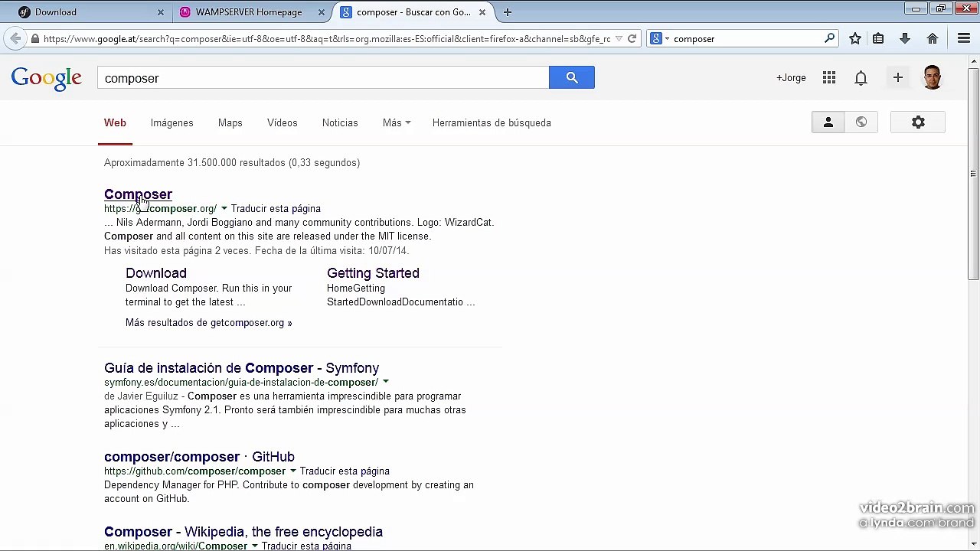Open Google notifications bell
Viewport: 980px width, 551px height.
[x=861, y=77]
